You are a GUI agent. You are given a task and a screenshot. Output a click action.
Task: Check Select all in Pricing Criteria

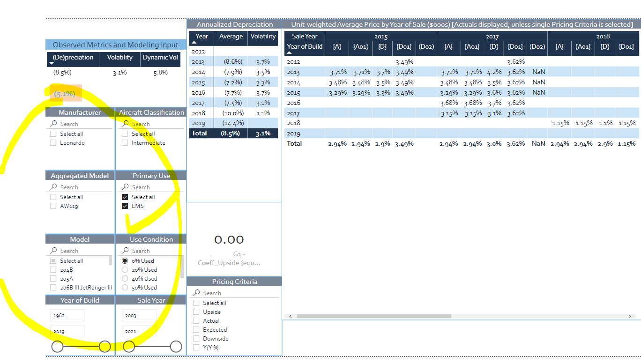[x=196, y=303]
